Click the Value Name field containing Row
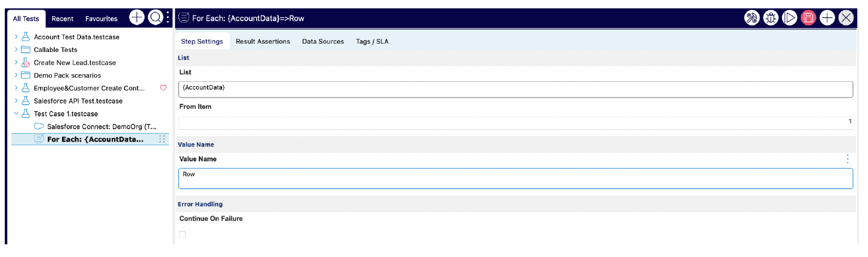 (x=516, y=178)
